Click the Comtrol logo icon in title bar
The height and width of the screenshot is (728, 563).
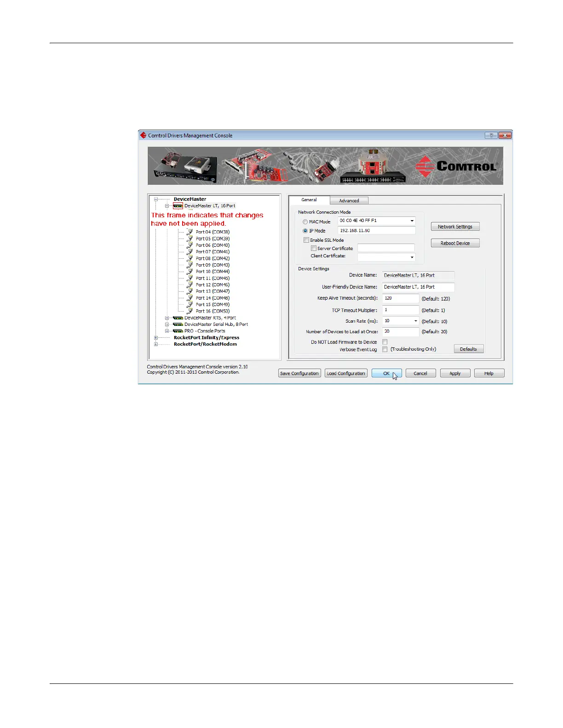coord(143,136)
